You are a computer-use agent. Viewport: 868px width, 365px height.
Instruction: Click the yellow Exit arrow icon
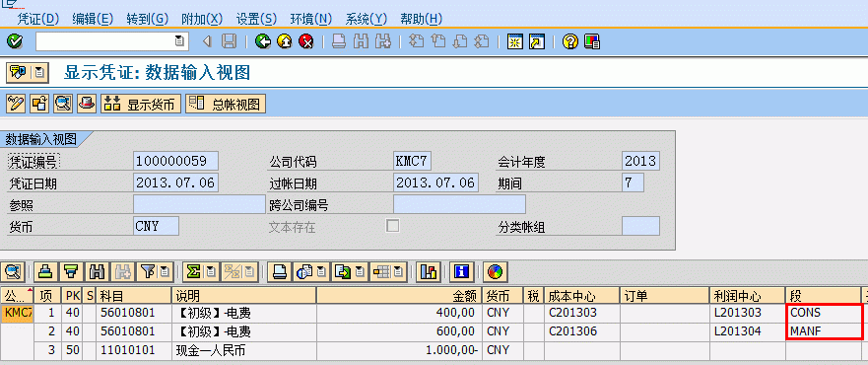point(285,41)
